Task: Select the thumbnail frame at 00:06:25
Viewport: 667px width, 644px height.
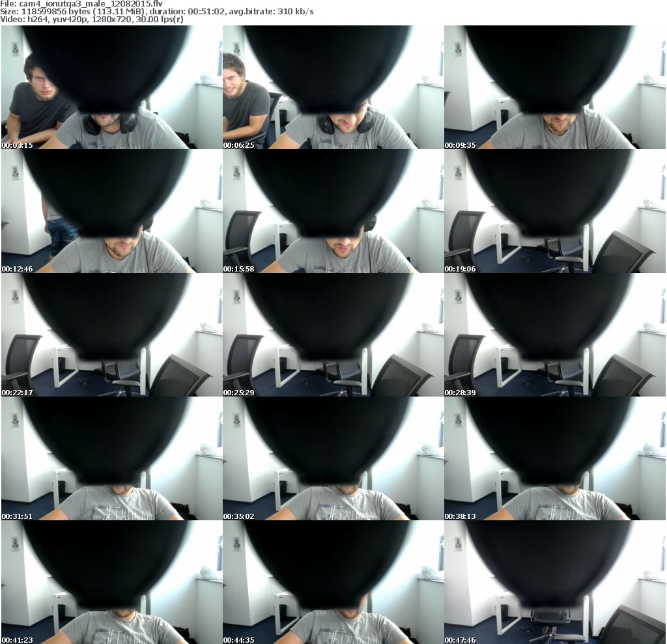Action: point(333,87)
